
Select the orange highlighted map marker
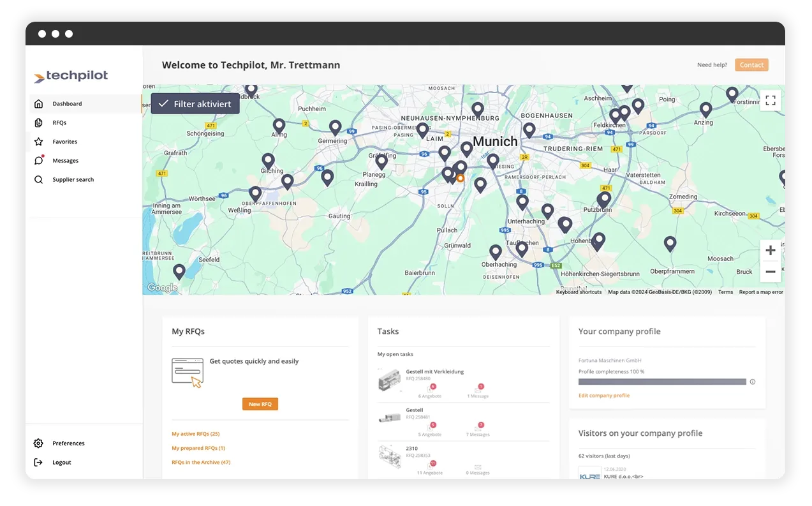[460, 178]
